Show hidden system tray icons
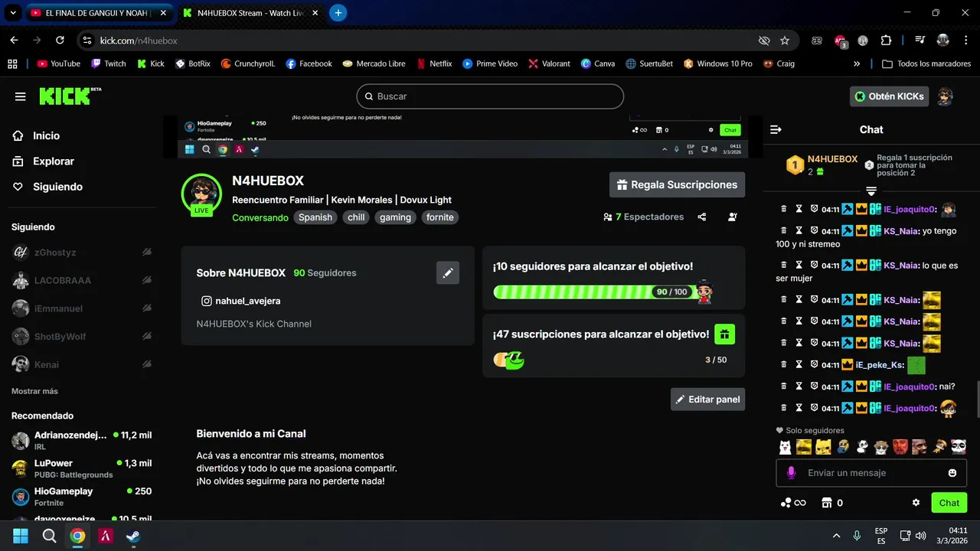 point(836,536)
